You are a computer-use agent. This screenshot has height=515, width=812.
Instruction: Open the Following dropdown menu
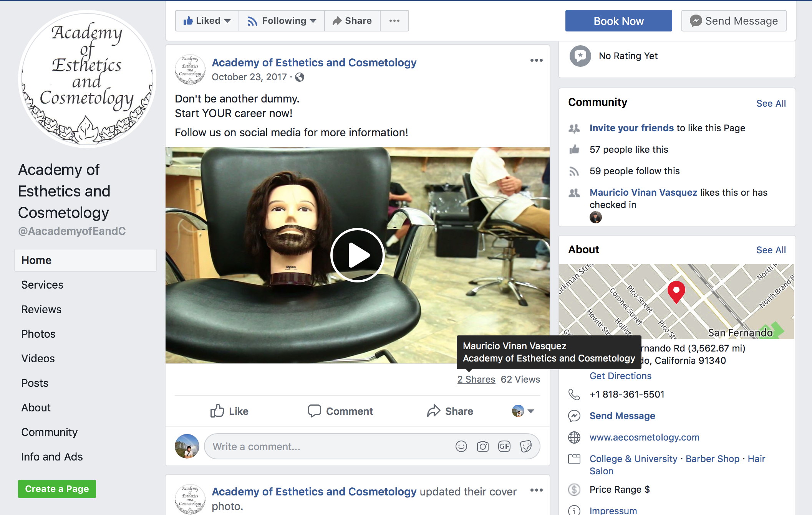tap(282, 21)
